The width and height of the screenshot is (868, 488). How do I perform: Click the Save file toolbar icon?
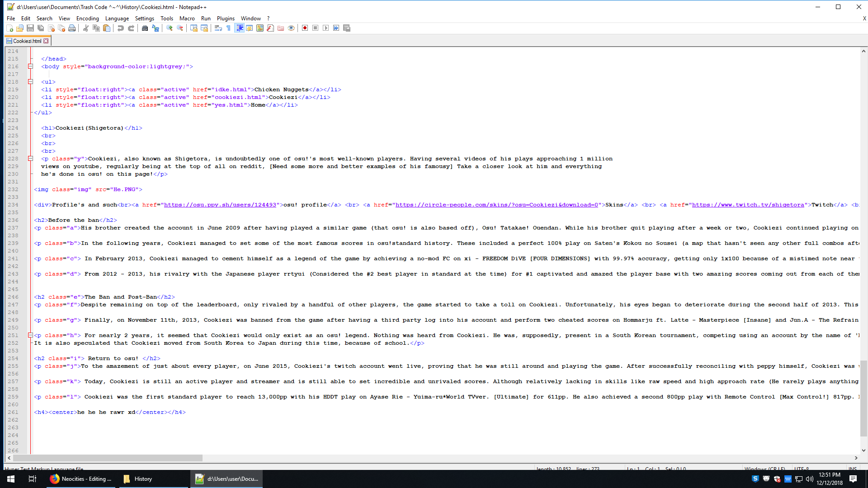(x=30, y=28)
